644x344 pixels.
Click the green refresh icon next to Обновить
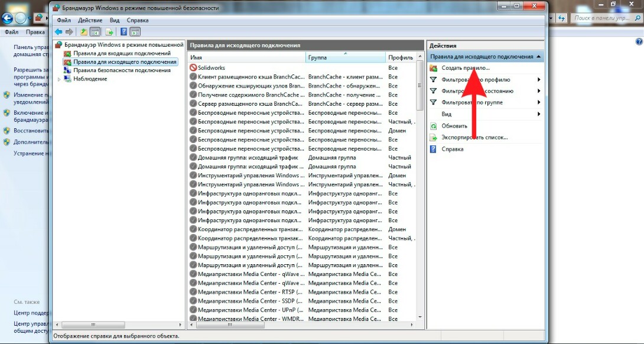point(433,126)
